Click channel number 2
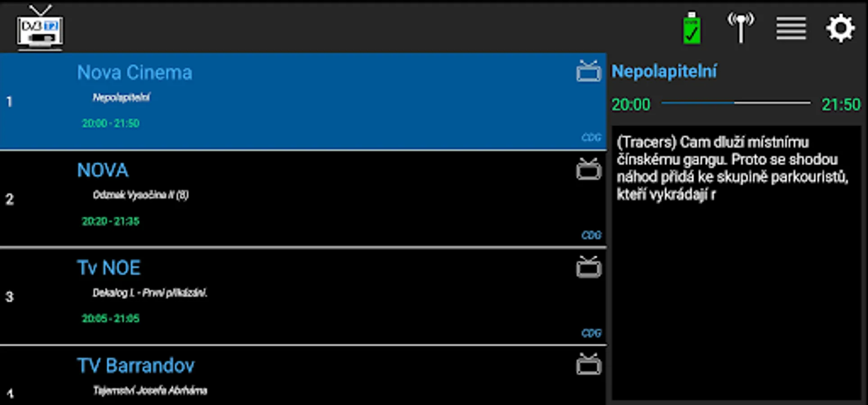The height and width of the screenshot is (405, 868). 9,199
